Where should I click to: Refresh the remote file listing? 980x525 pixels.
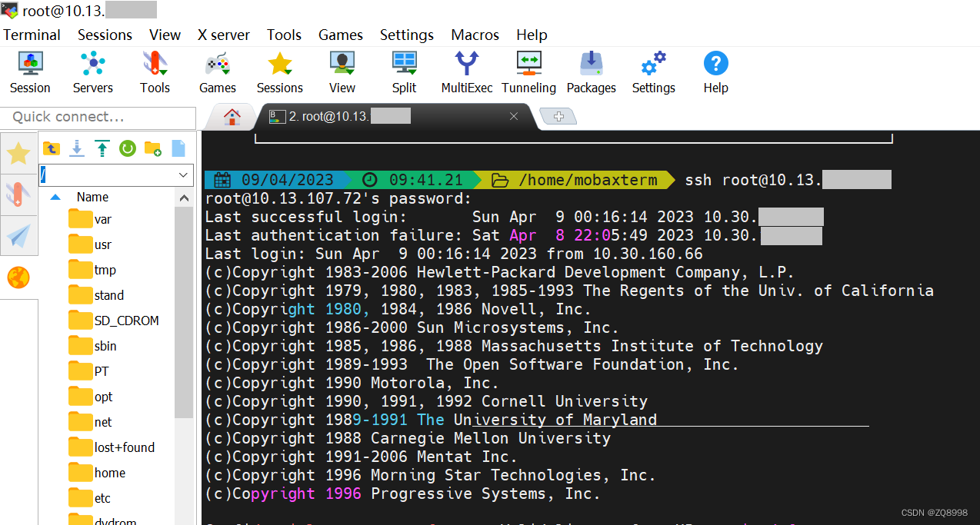127,148
